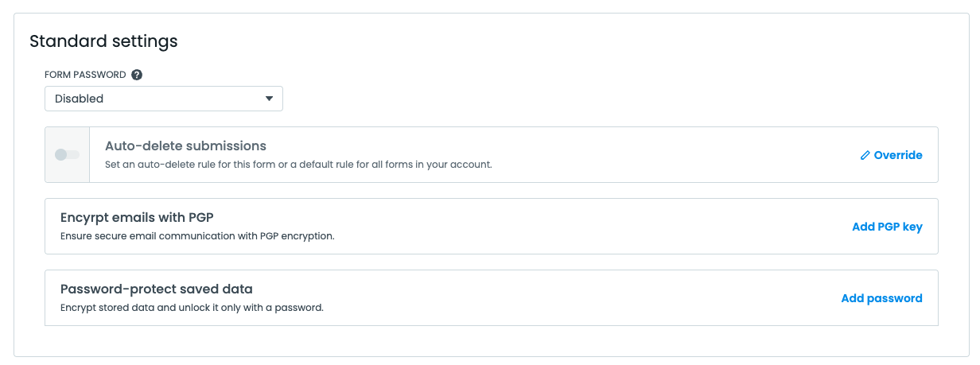Click the auto-delete rule description text
980x365 pixels.
(298, 165)
